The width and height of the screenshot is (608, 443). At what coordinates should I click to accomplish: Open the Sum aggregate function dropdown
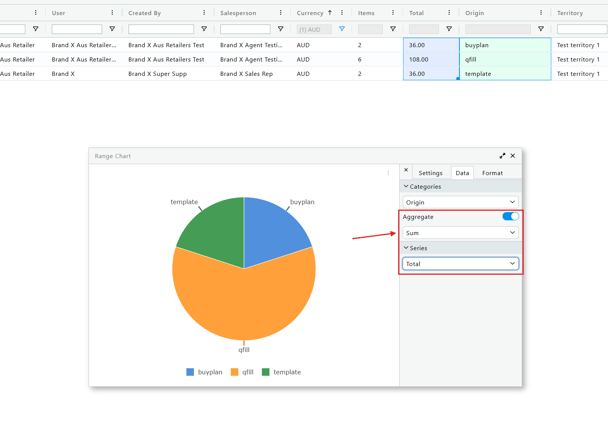(x=460, y=233)
